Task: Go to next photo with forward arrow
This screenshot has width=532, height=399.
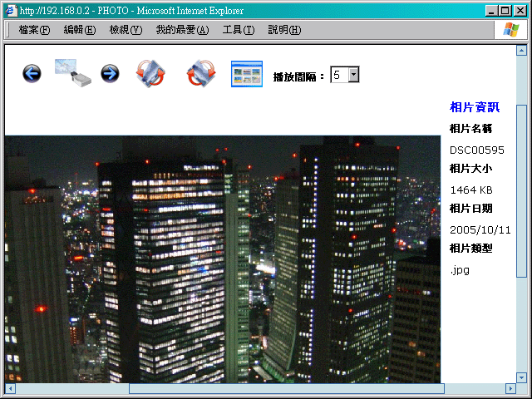Action: (110, 74)
